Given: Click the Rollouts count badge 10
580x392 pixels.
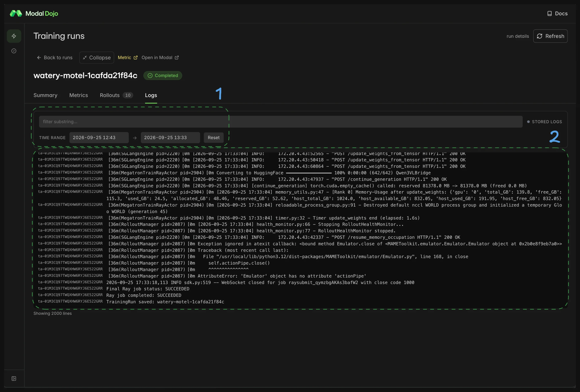Looking at the screenshot, I should pos(128,95).
